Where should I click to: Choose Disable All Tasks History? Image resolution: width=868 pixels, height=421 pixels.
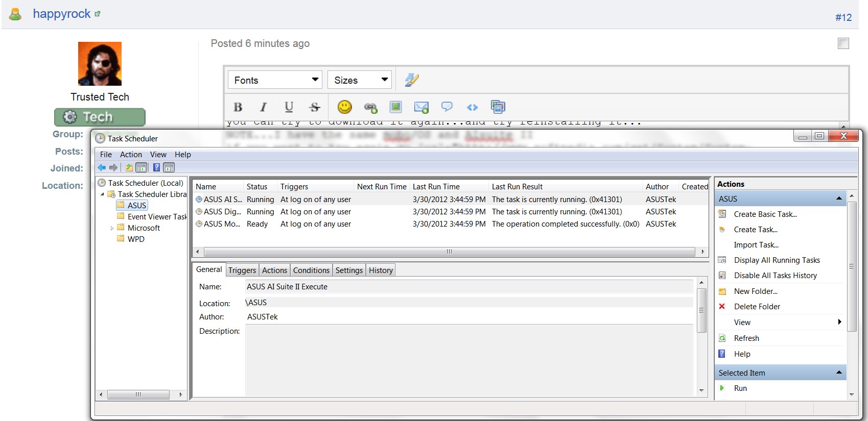coord(775,276)
